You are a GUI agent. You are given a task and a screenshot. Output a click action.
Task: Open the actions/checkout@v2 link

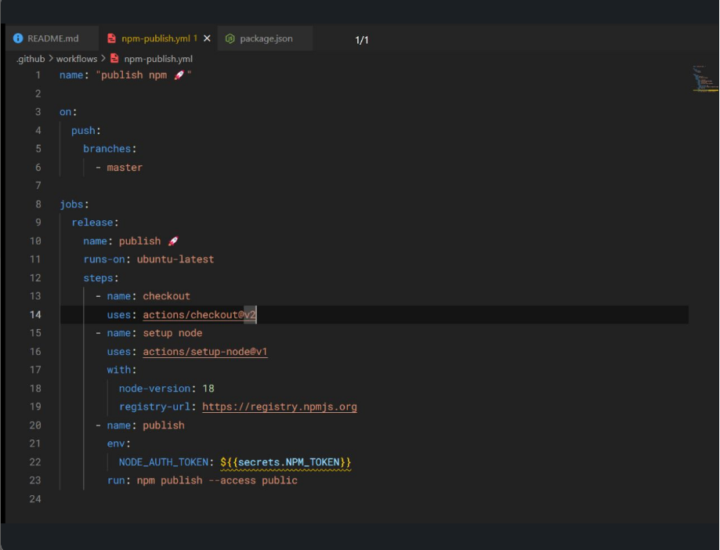point(199,315)
